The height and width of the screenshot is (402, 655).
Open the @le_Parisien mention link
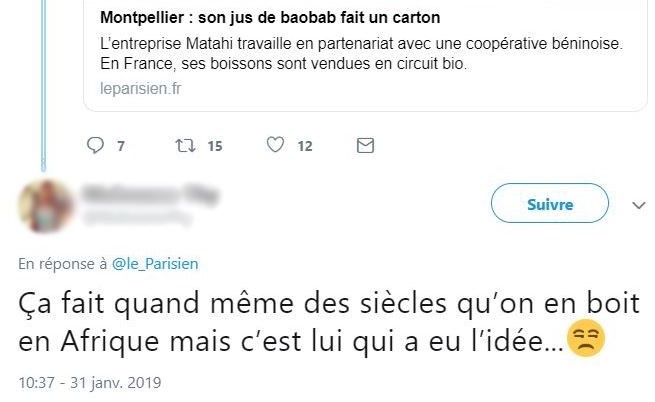click(x=155, y=264)
